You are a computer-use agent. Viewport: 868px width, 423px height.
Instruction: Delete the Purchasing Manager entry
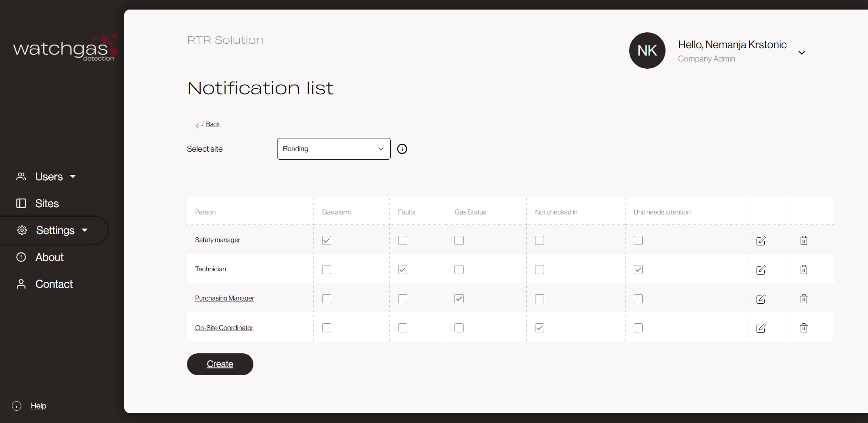coord(803,299)
